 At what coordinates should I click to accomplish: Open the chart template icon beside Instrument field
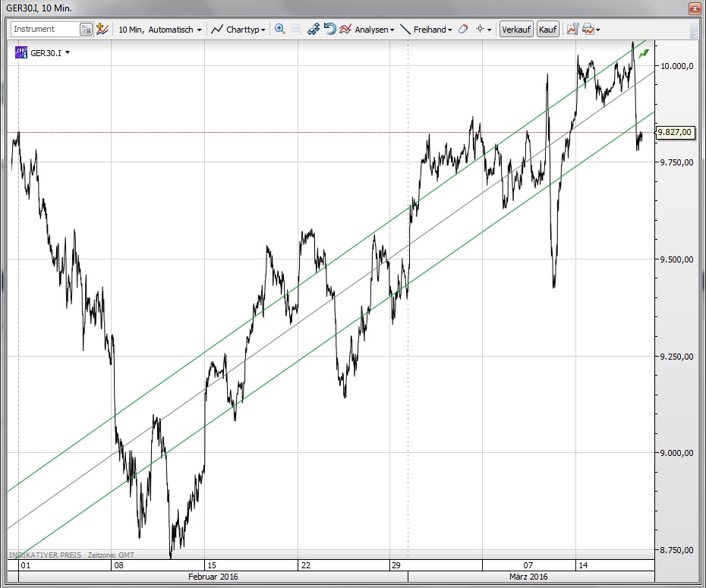[x=102, y=30]
